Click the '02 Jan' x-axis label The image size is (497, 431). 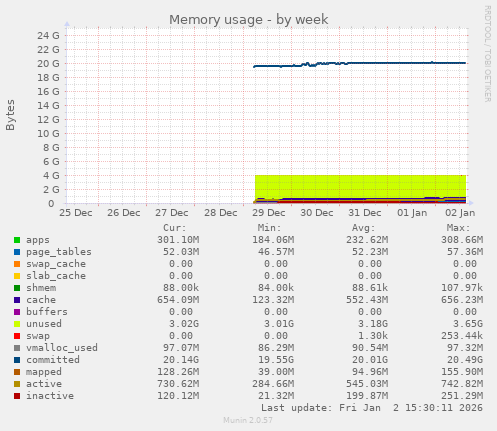coord(460,213)
